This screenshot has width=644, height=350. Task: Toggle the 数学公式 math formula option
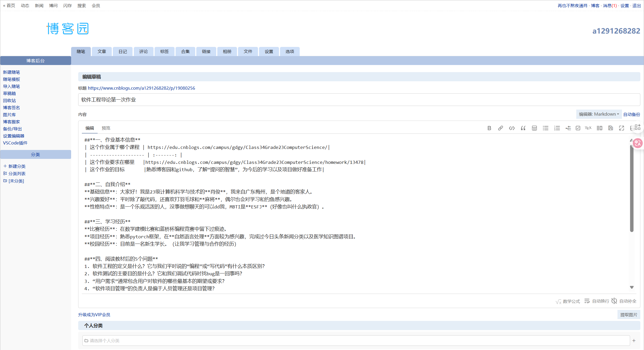pos(568,301)
